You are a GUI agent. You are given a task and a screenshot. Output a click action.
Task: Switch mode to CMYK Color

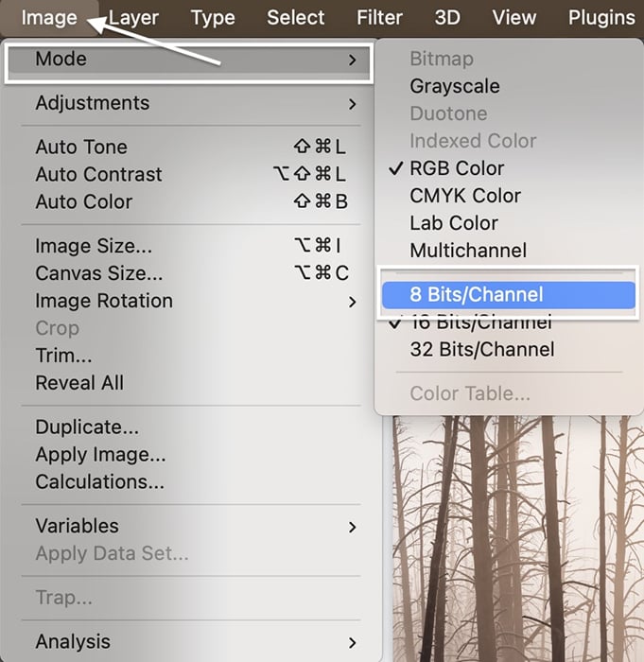pyautogui.click(x=509, y=196)
